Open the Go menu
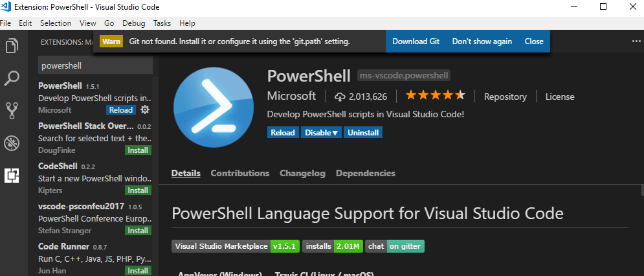 (x=109, y=23)
